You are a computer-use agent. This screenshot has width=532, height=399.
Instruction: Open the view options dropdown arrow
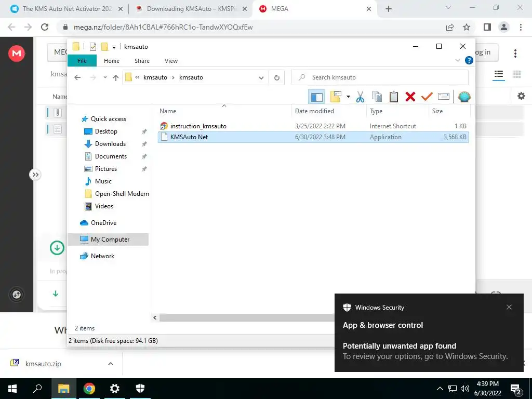[x=348, y=97]
